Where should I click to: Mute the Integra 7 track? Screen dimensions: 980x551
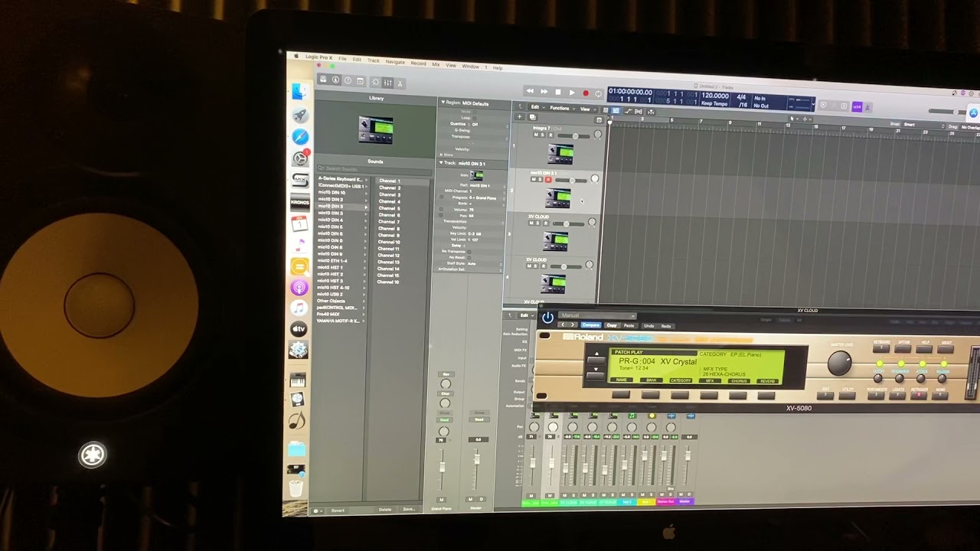coord(536,135)
